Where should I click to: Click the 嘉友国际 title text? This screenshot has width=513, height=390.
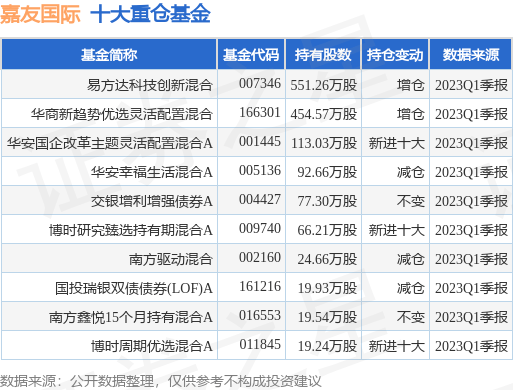click(40, 14)
